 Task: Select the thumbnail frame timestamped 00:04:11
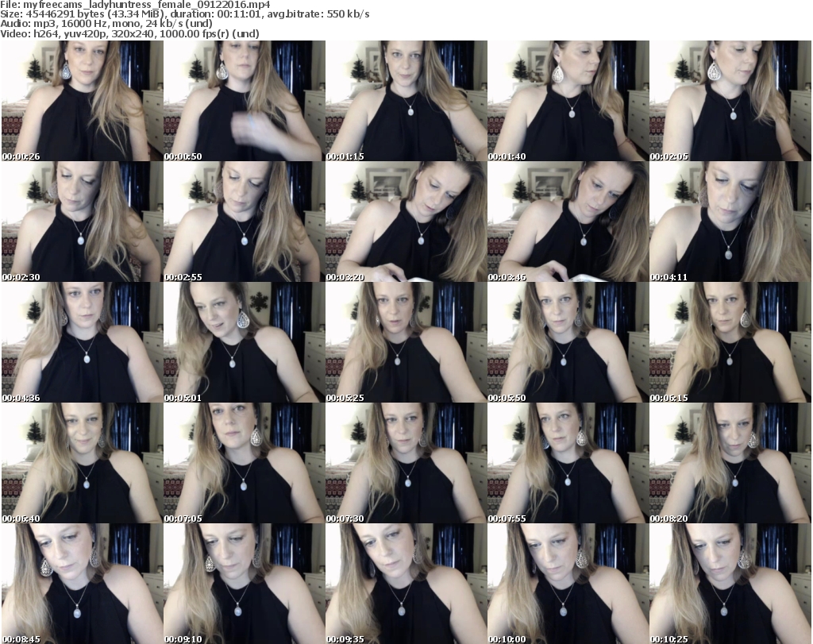(x=730, y=222)
